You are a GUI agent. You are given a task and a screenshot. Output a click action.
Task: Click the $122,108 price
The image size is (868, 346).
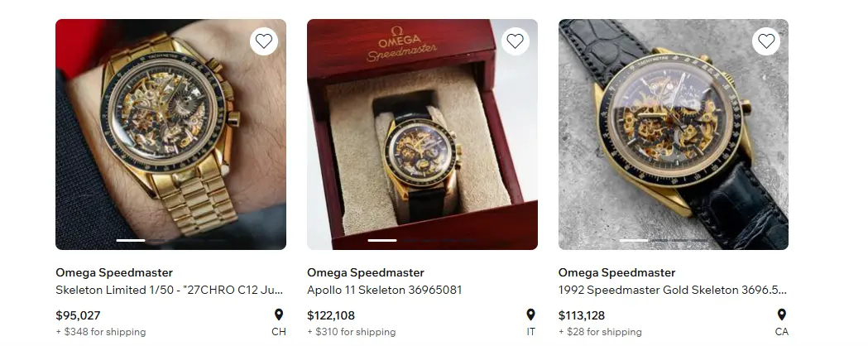[x=331, y=315]
